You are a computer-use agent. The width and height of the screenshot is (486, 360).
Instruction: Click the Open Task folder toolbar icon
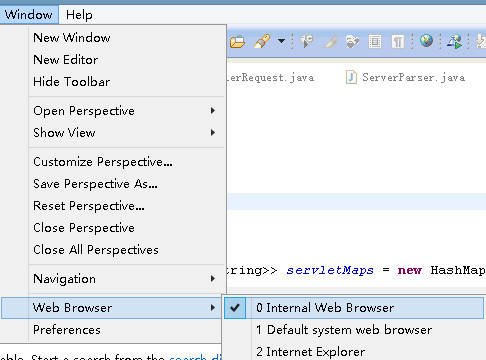(x=237, y=42)
